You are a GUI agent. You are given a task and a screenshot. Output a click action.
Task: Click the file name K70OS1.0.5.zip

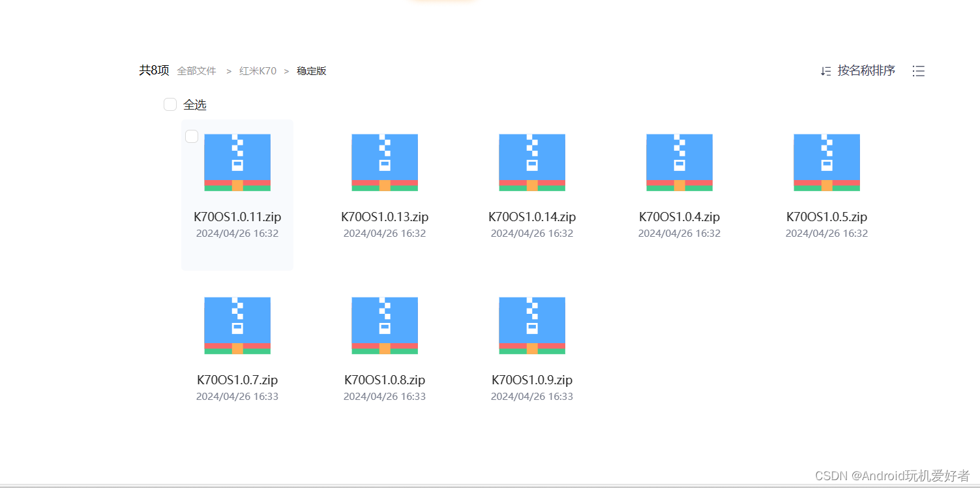pyautogui.click(x=827, y=217)
